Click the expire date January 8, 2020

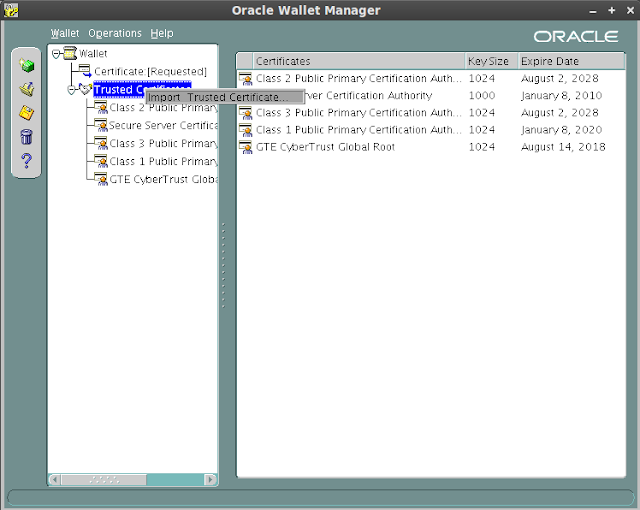coord(561,130)
